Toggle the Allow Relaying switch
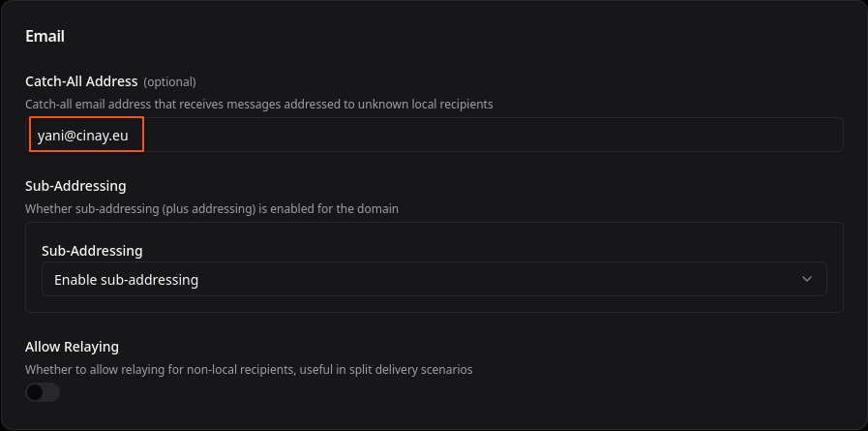 (x=43, y=392)
